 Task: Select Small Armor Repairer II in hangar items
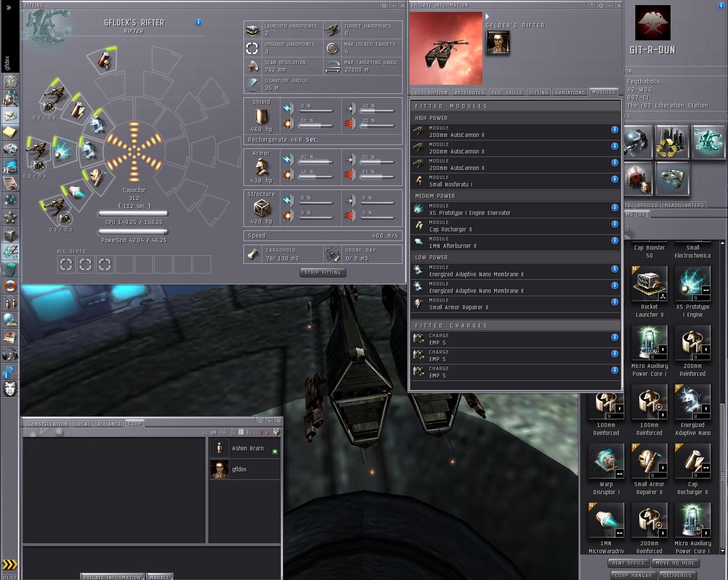tap(649, 470)
